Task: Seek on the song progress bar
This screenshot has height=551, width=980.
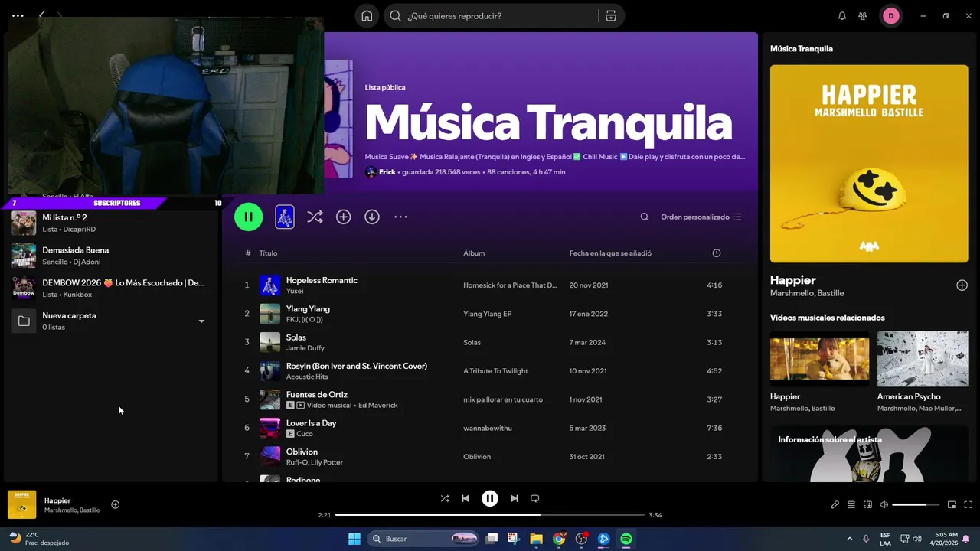Action: click(490, 515)
